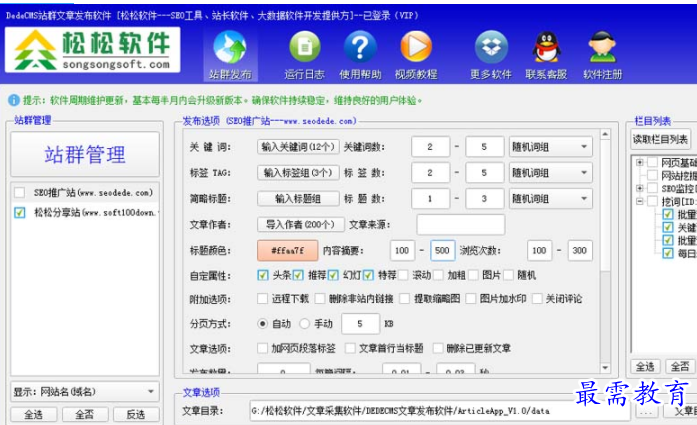Click the 内容摘要 maximum field showing 500
This screenshot has height=425, width=697.
[x=442, y=250]
